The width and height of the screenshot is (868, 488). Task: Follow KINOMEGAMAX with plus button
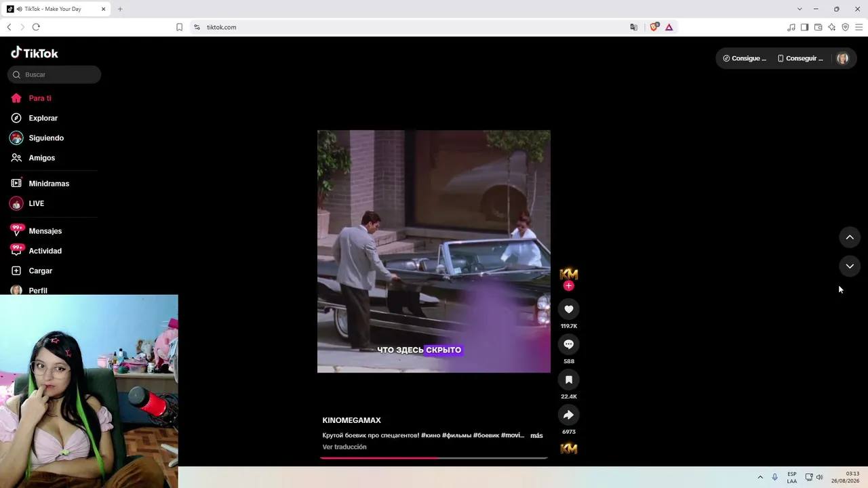pos(568,286)
